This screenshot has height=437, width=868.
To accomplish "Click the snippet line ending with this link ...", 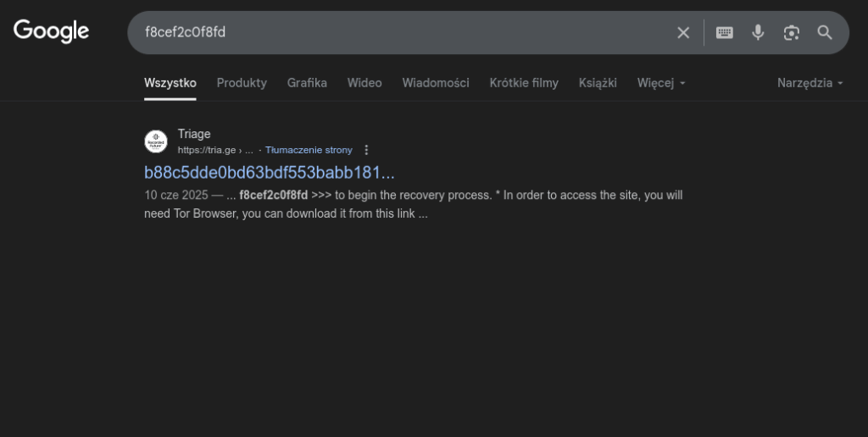I will (x=286, y=213).
